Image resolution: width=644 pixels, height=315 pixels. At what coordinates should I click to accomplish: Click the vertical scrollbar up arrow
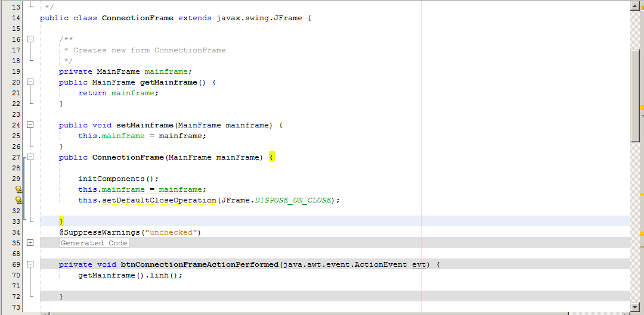click(634, 6)
